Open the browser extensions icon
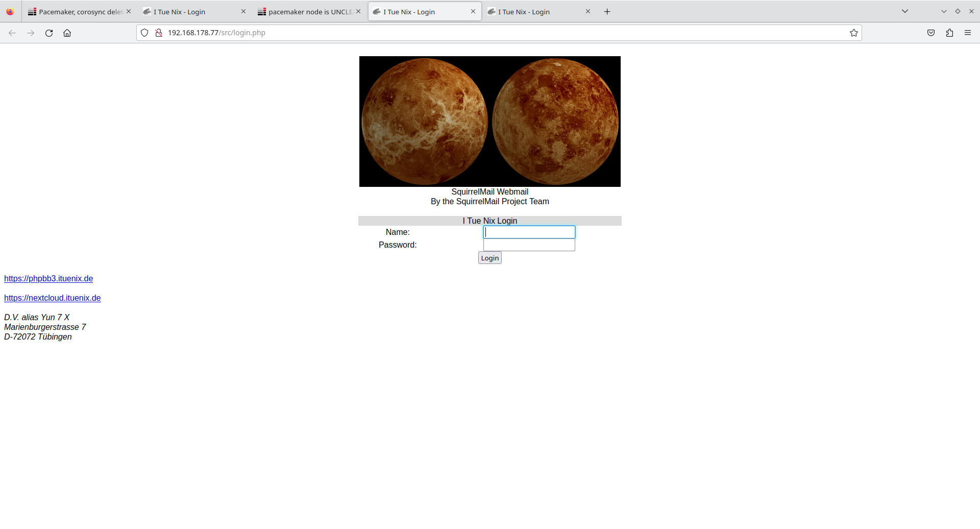This screenshot has width=980, height=529. [x=949, y=33]
